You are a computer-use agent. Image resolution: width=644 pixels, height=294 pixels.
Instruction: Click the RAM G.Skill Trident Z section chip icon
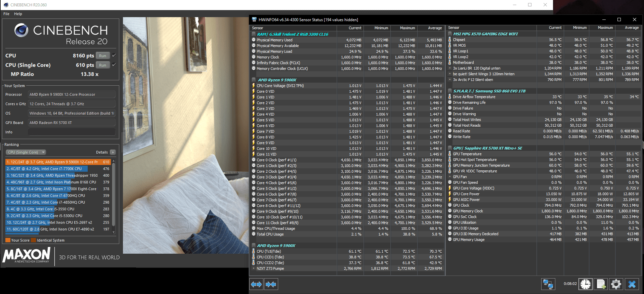tap(254, 34)
